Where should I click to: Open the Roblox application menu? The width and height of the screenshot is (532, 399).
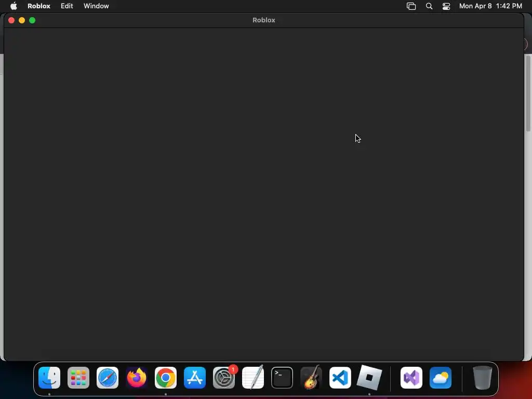[39, 6]
